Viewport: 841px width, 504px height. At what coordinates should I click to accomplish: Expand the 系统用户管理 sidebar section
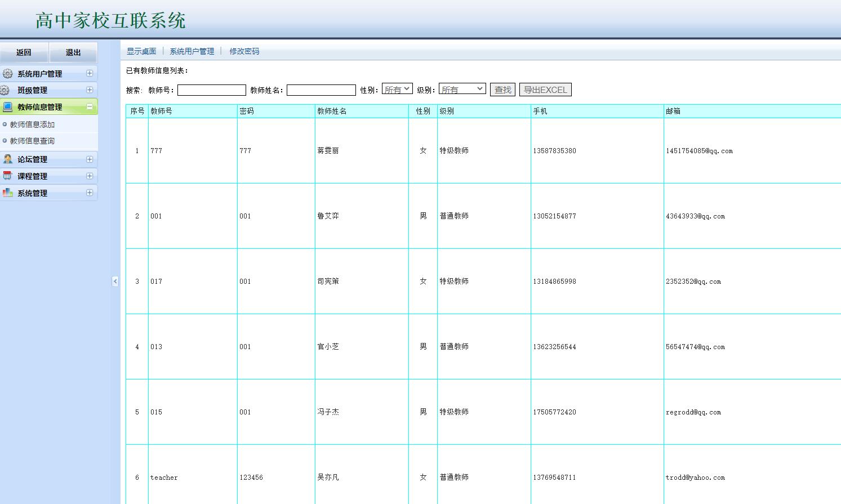(x=90, y=73)
